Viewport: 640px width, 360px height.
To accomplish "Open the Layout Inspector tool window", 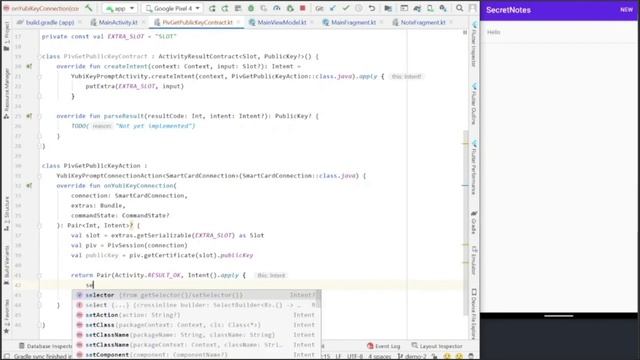I will click(437, 346).
